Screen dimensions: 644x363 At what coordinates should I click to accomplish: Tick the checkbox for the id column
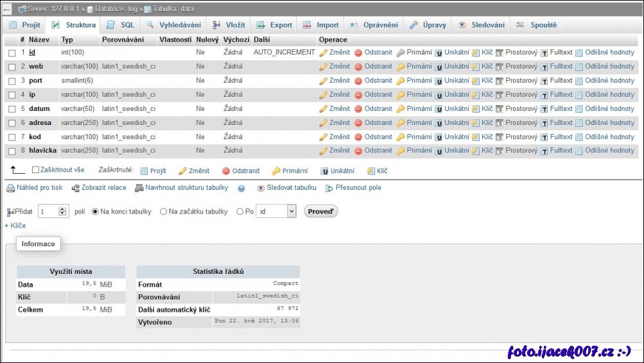(12, 53)
